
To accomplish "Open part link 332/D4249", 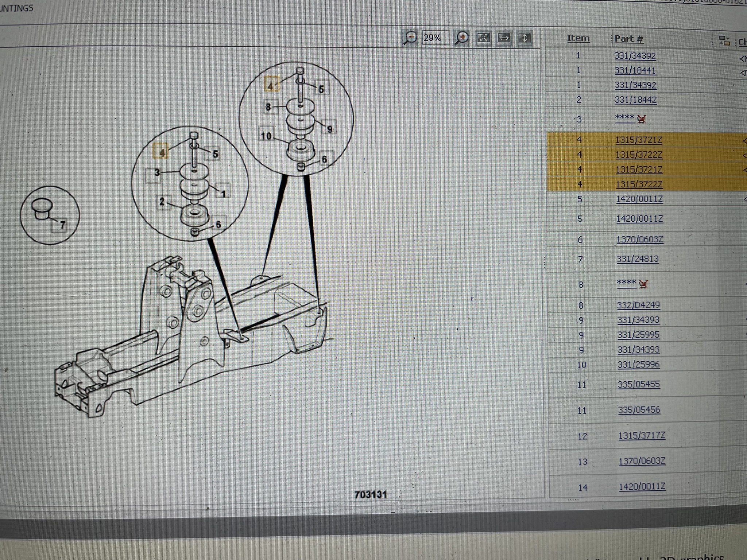I will (638, 305).
